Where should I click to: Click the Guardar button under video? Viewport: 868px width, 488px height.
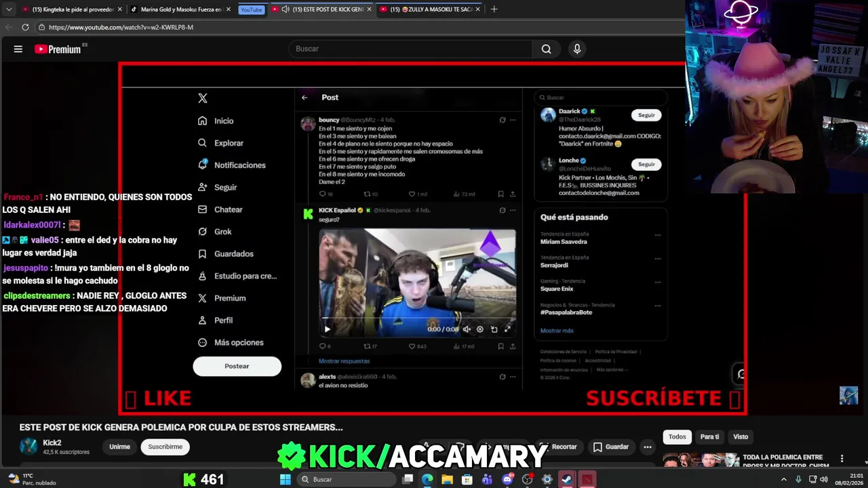pyautogui.click(x=610, y=447)
